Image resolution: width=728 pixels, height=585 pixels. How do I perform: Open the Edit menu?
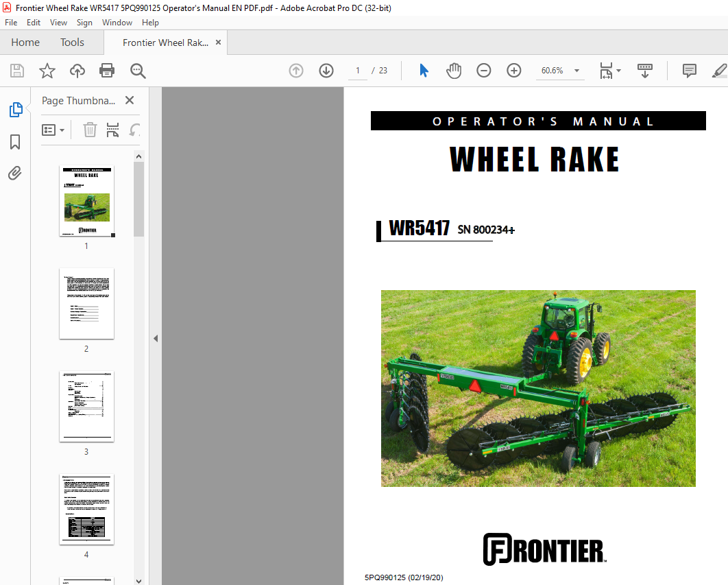coord(34,23)
